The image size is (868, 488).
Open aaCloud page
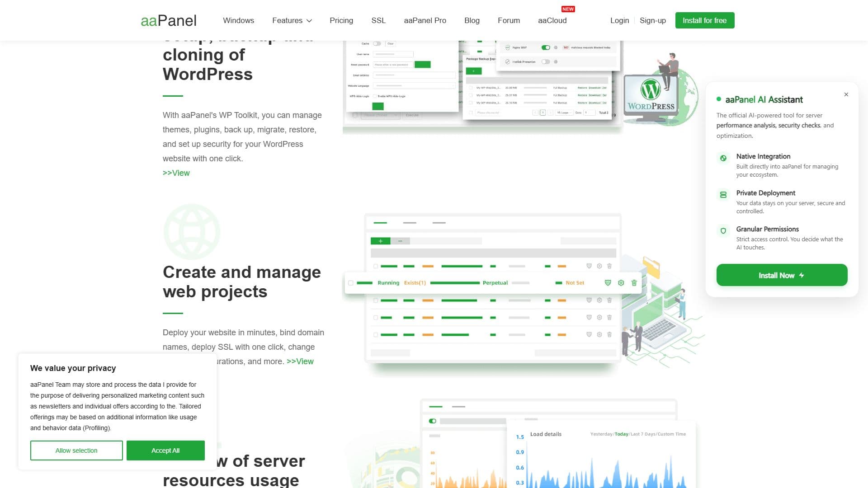click(x=552, y=20)
